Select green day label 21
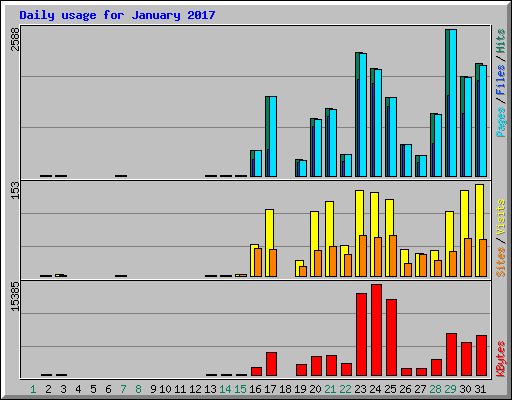This screenshot has width=512, height=400. [330, 389]
